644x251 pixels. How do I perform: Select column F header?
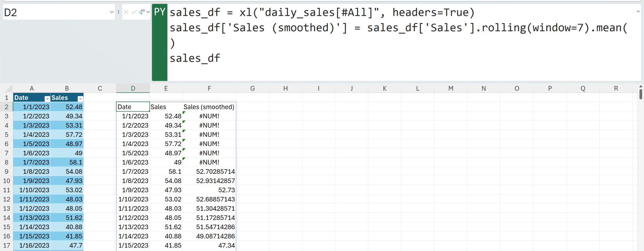[x=209, y=88]
